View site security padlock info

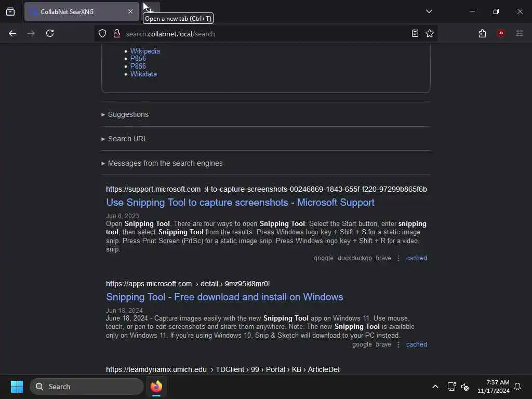(117, 33)
